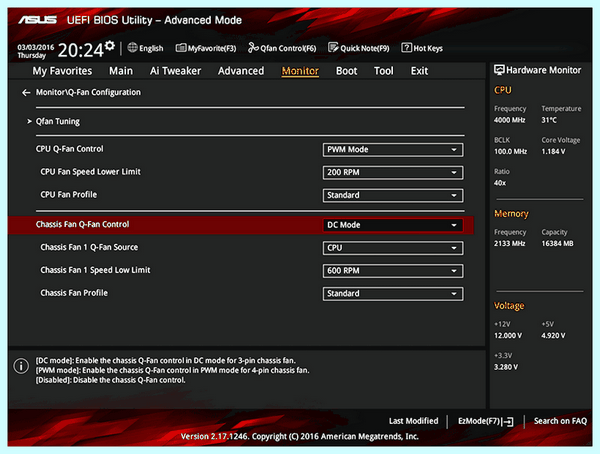Click the EzMode exit arrow icon
The height and width of the screenshot is (454, 600).
(x=508, y=422)
